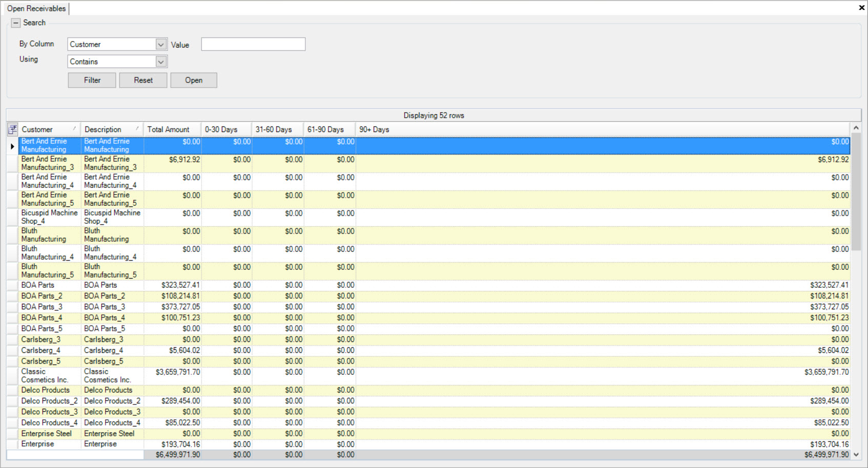
Task: Select the Delco Products_3 customer cell
Action: coord(50,412)
